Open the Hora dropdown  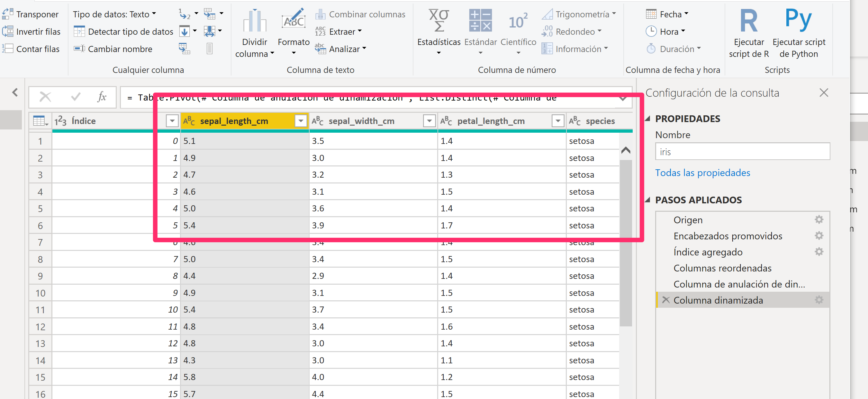665,32
